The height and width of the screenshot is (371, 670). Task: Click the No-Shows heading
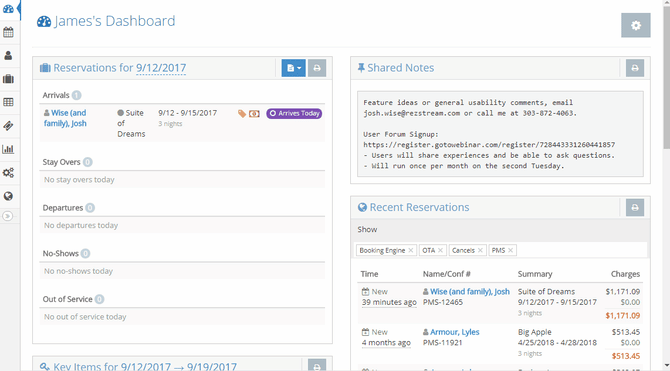(x=61, y=253)
